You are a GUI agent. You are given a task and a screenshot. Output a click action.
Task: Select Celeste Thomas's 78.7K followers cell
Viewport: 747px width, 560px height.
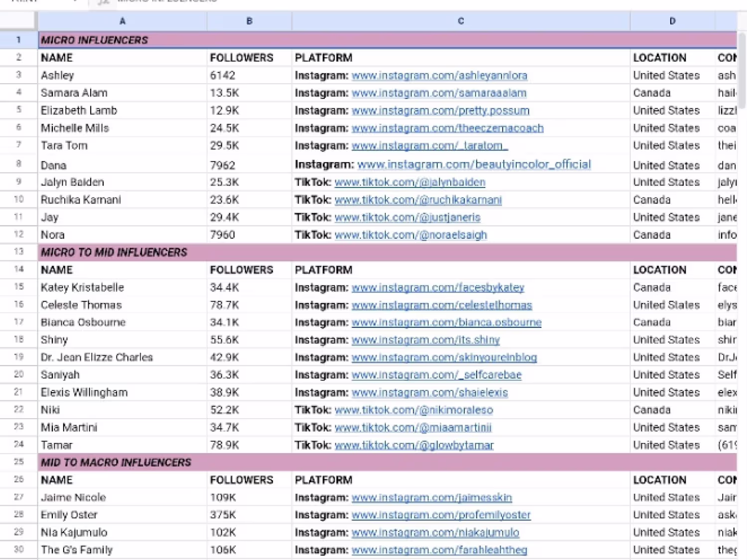pyautogui.click(x=225, y=305)
